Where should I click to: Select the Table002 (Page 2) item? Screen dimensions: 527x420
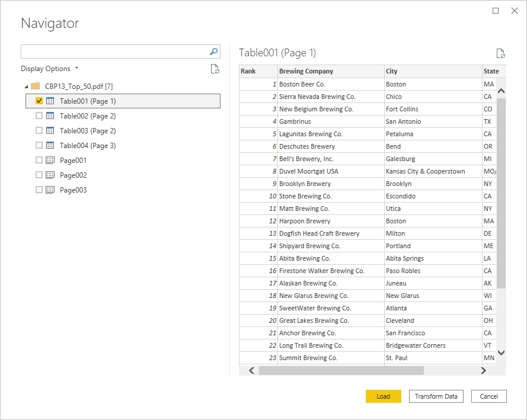(87, 116)
